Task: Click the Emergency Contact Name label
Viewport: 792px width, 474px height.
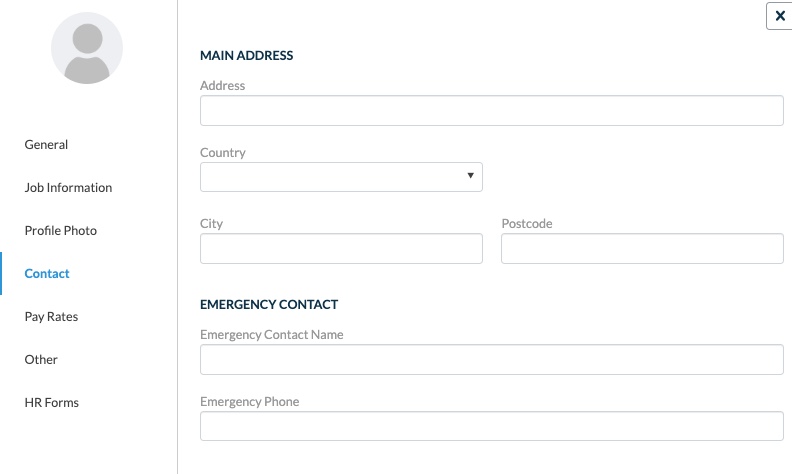Action: [272, 335]
